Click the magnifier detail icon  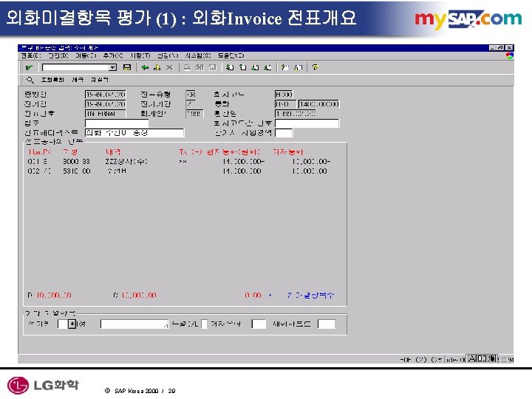coord(30,80)
